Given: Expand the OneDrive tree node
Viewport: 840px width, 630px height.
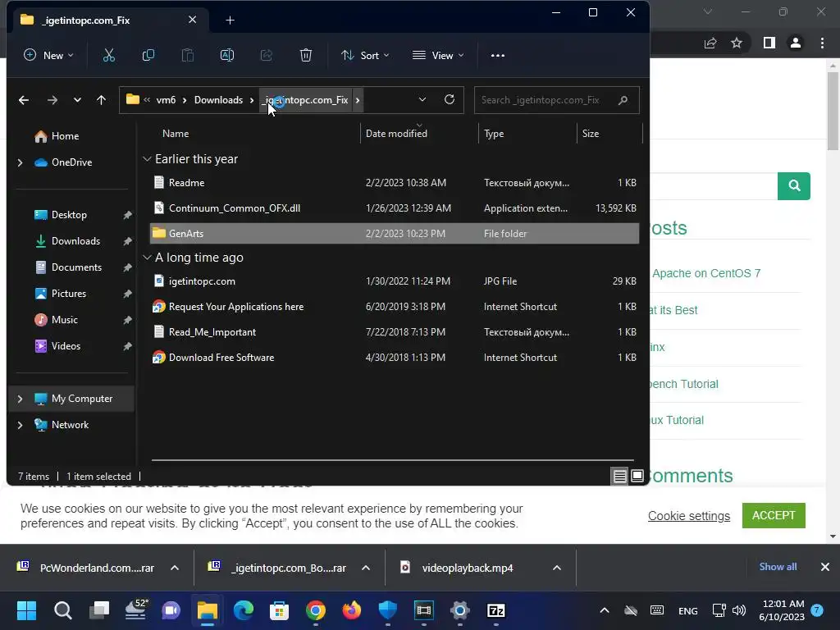Looking at the screenshot, I should pos(21,162).
